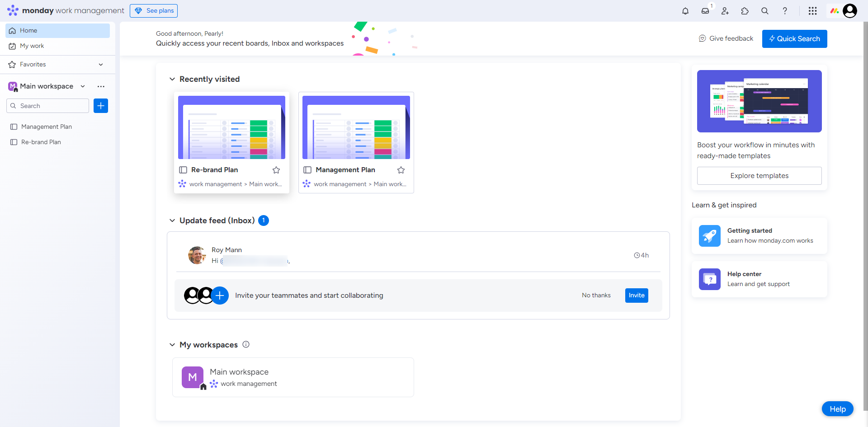Open the Inbox tray icon

705,11
